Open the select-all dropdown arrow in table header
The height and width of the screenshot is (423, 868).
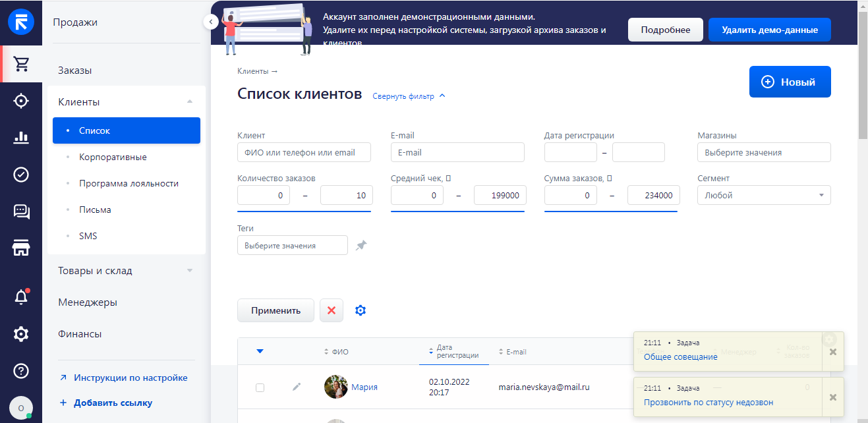point(260,351)
